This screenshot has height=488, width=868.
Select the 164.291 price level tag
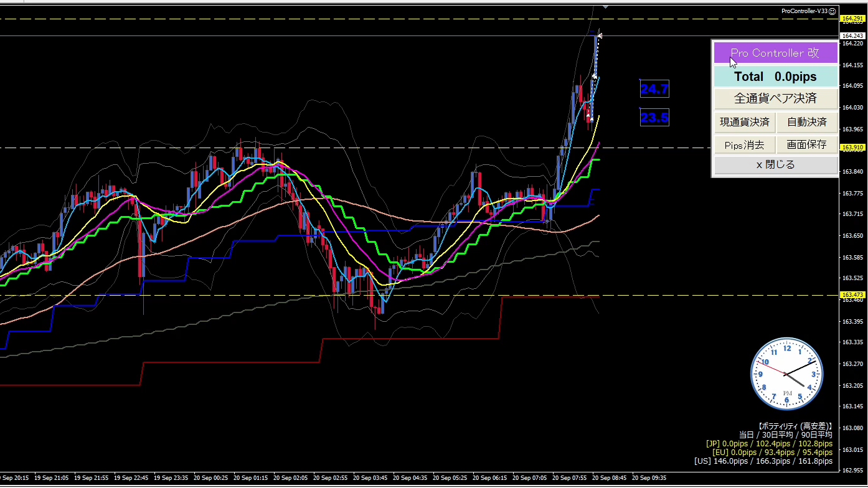point(852,19)
